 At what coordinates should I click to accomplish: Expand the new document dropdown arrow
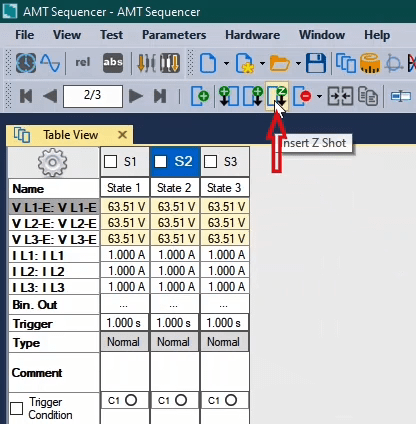point(226,63)
